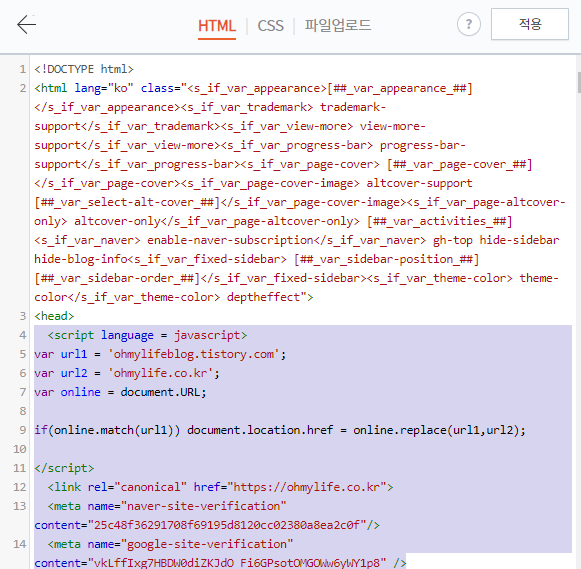
Task: Click enable-naver-subscription text in the class attribute
Action: (x=230, y=240)
